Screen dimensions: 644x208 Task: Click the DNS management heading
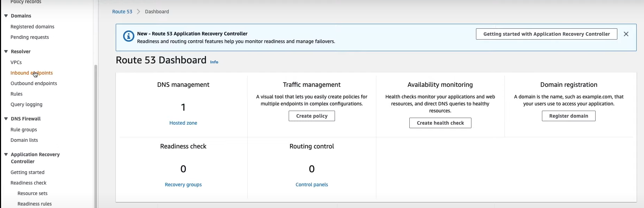click(183, 85)
